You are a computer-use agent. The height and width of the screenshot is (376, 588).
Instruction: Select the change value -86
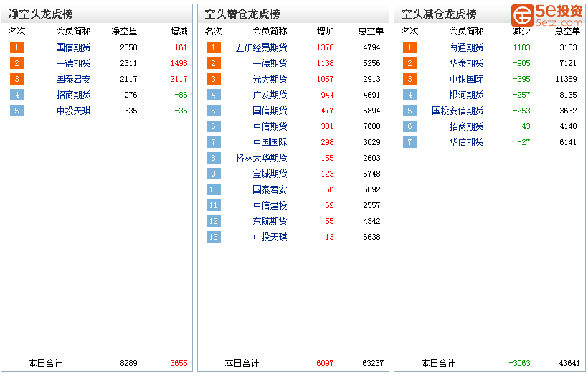click(x=181, y=95)
